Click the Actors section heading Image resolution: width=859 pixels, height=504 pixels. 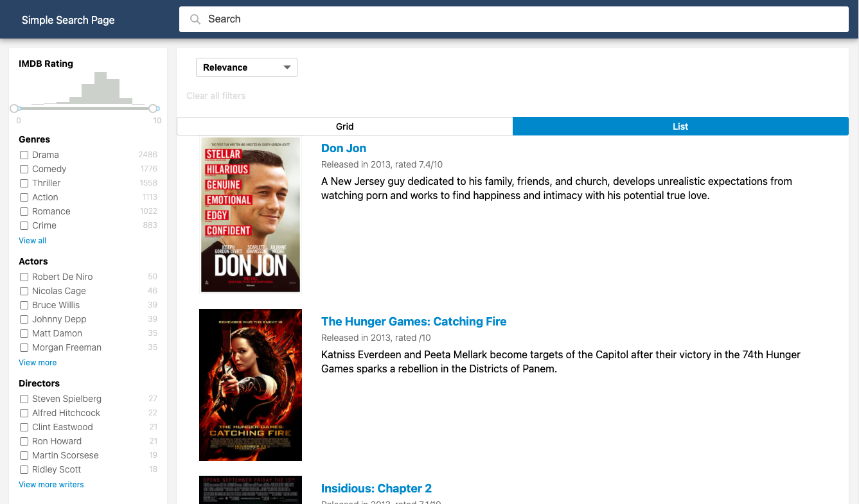pos(33,261)
